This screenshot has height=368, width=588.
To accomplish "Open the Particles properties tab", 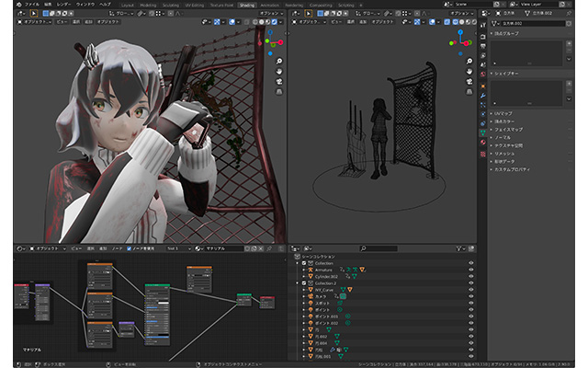I will pyautogui.click(x=483, y=105).
